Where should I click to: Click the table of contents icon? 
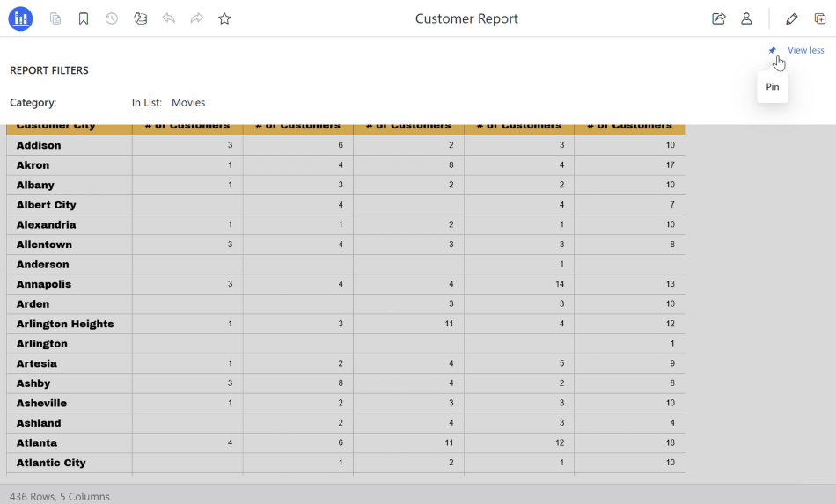55,18
